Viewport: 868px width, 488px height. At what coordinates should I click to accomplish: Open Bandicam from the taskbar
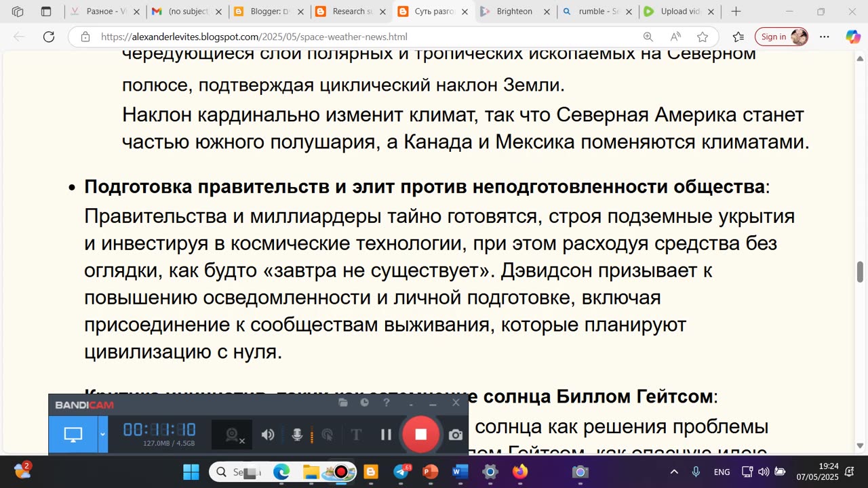[341, 472]
